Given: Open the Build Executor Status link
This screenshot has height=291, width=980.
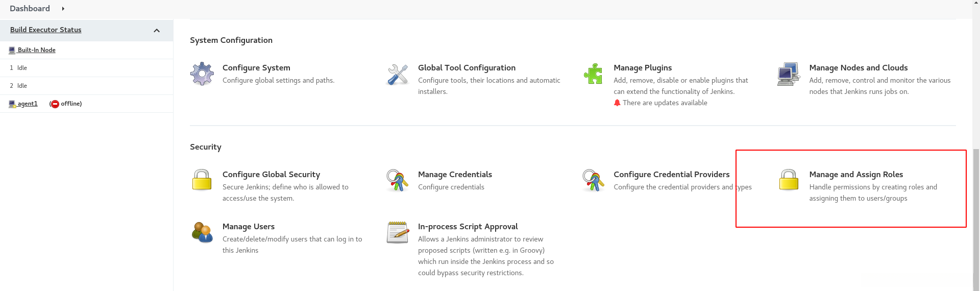Looking at the screenshot, I should [x=46, y=30].
